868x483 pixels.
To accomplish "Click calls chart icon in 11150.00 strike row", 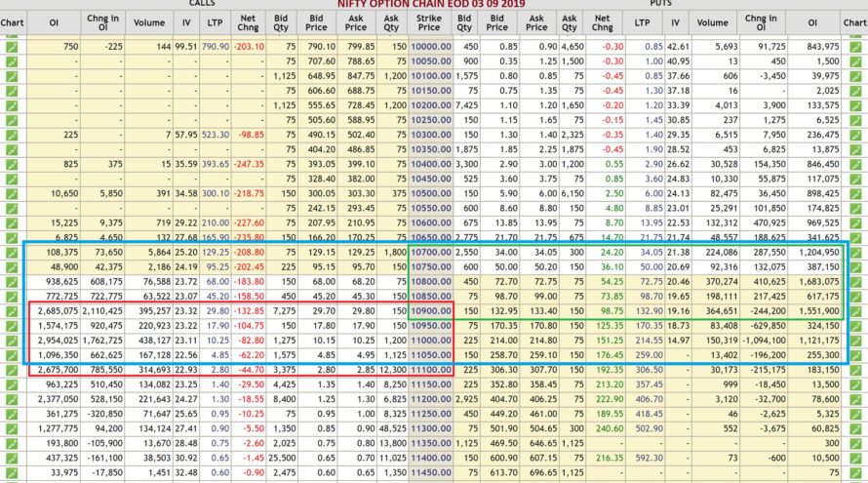I will click(12, 384).
